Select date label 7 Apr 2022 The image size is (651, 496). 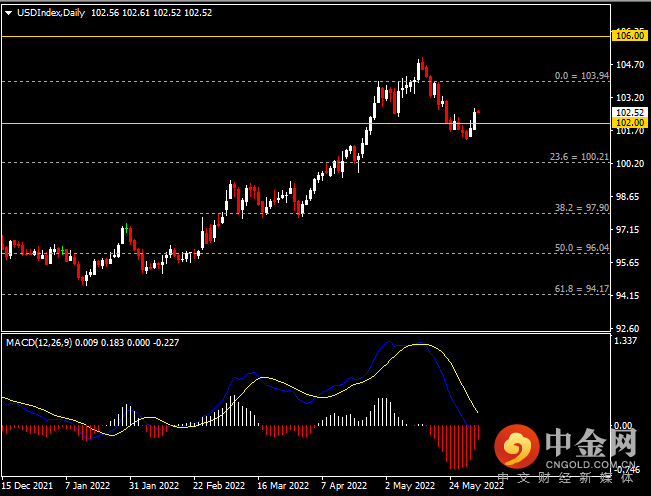[x=344, y=486]
